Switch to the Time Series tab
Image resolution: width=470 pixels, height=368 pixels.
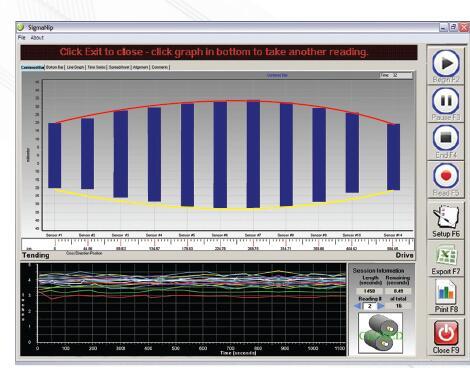[x=96, y=67]
